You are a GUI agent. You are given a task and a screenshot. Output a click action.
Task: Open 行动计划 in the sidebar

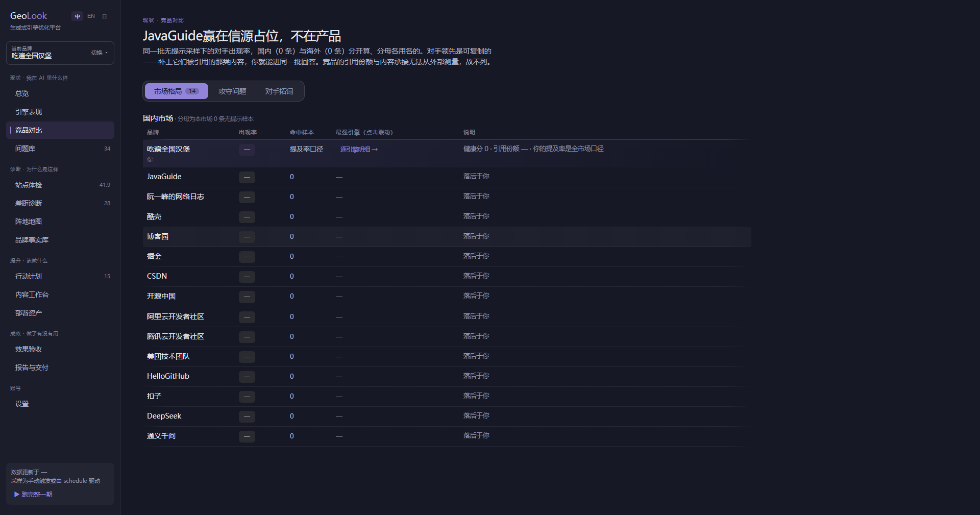pos(60,276)
